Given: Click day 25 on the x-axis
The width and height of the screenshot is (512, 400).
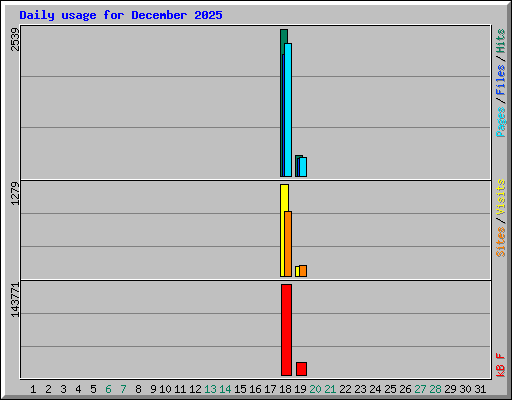Looking at the screenshot, I should (x=390, y=389).
